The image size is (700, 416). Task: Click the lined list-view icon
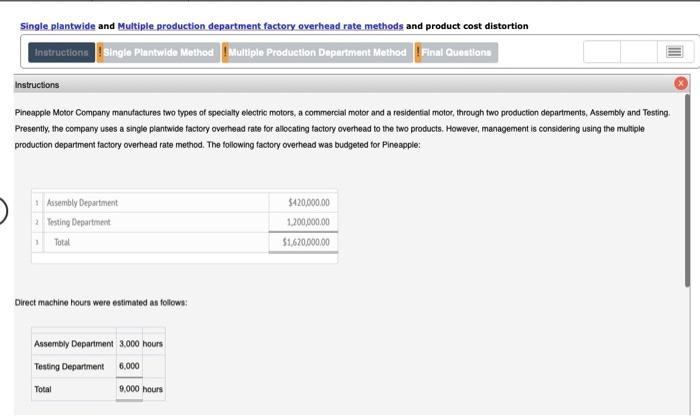point(675,52)
